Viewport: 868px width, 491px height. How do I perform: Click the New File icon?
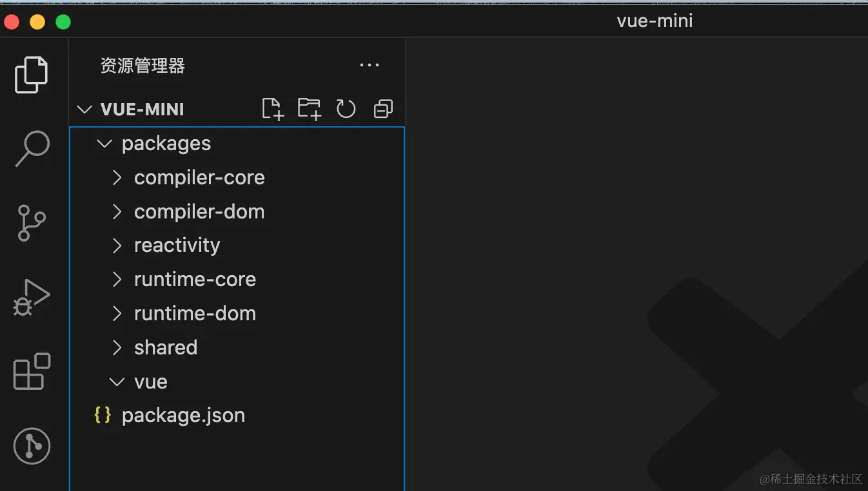(273, 109)
